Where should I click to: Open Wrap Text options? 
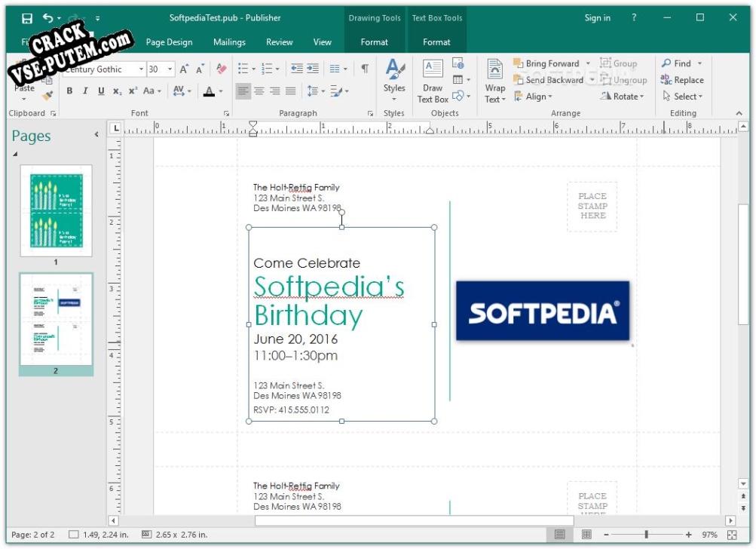coord(494,81)
